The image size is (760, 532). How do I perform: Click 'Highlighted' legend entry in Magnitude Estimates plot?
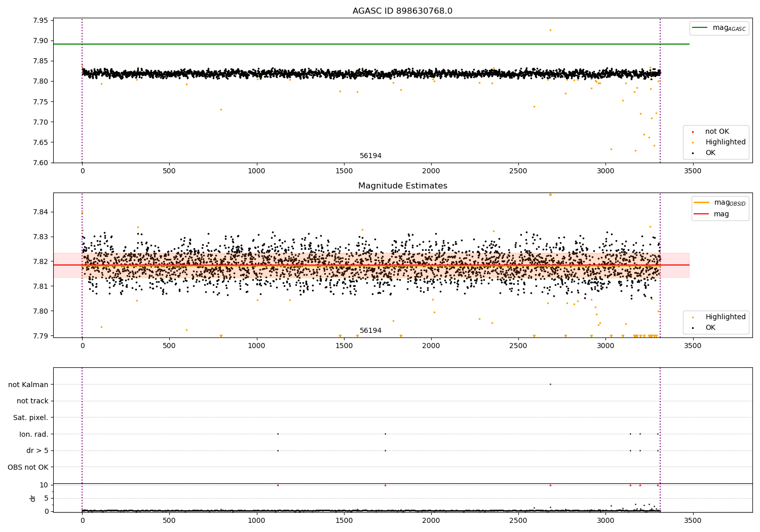coord(725,317)
